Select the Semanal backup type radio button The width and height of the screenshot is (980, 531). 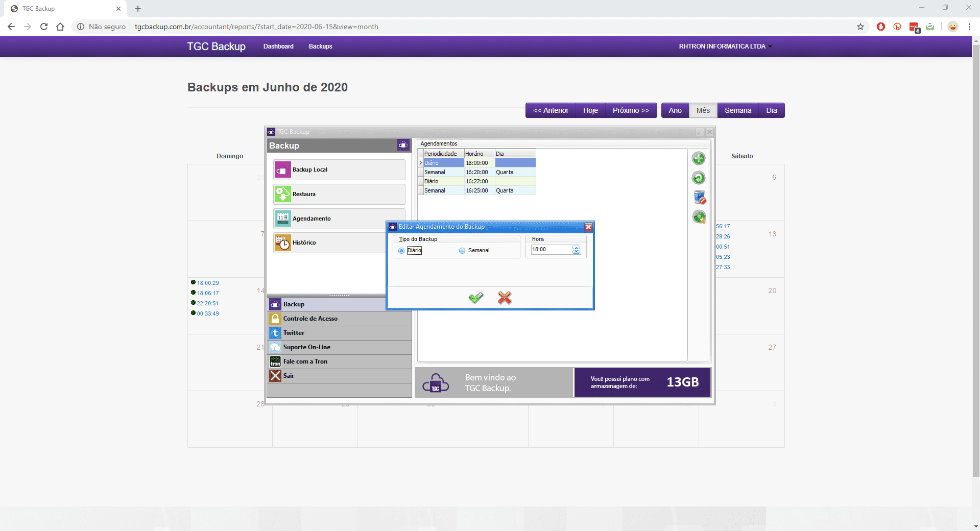tap(462, 251)
